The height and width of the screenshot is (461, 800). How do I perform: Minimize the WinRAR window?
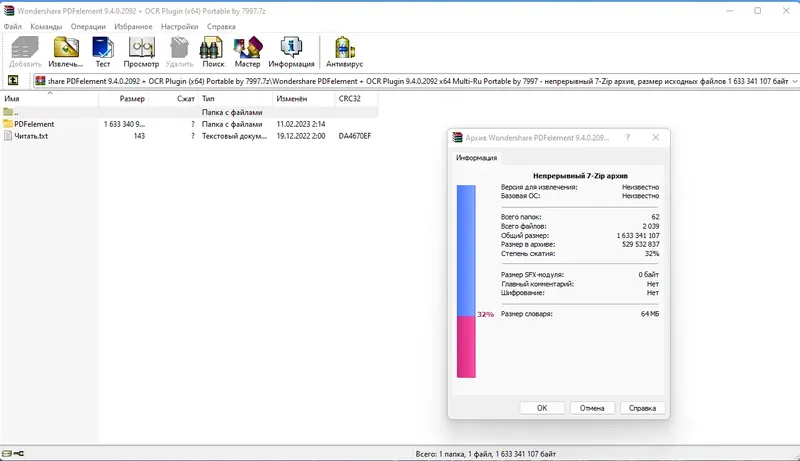(730, 11)
